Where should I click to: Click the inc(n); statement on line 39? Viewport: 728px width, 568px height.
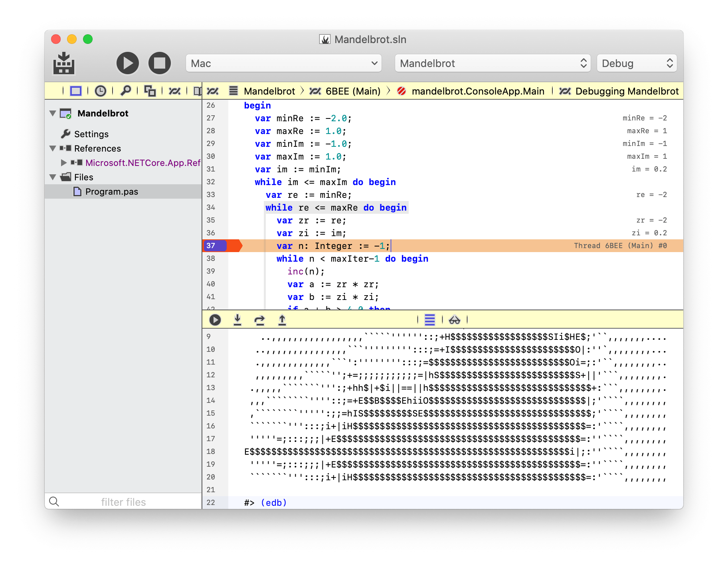click(306, 272)
